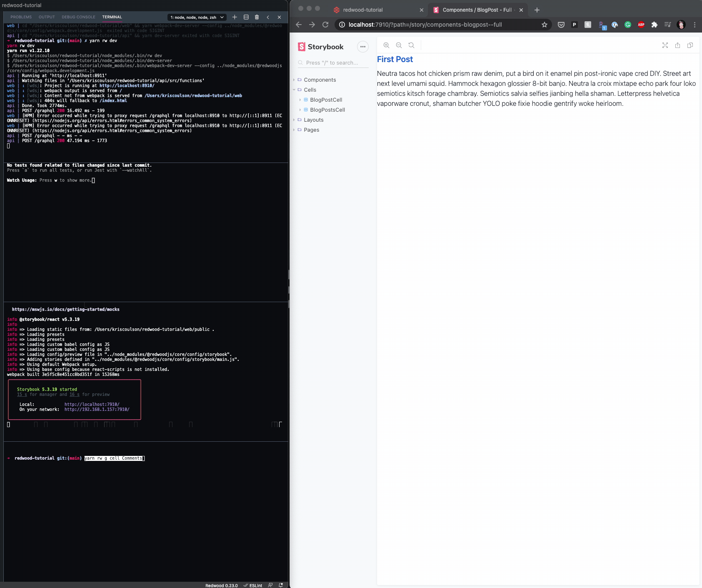Screen dimensions: 702x588
Task: Switch to the DEBUG CONSOLE tab
Action: [78, 17]
